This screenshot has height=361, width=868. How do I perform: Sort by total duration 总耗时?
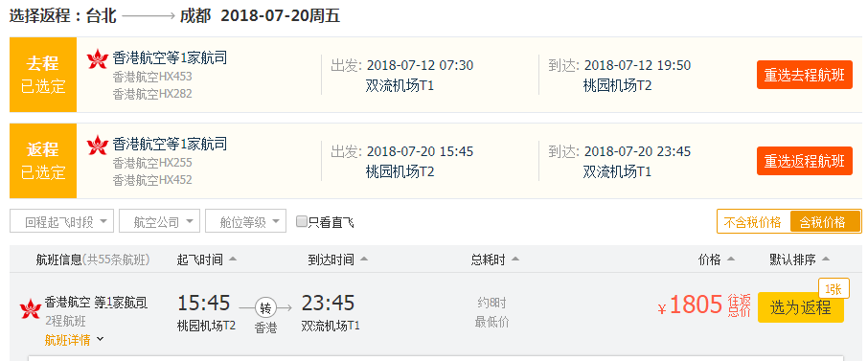click(495, 259)
